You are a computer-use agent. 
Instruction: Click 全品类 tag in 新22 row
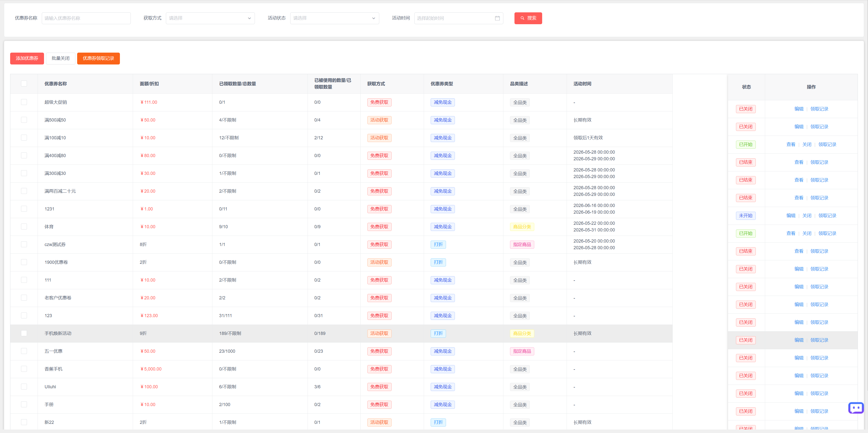coord(520,422)
